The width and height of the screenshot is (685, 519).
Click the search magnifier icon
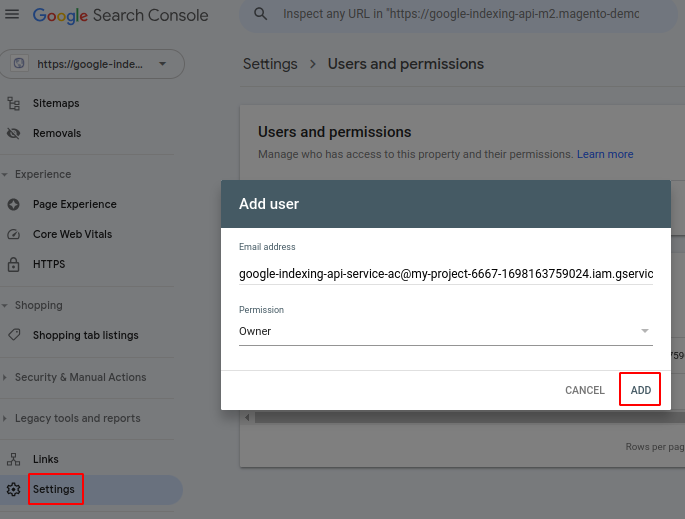(260, 14)
